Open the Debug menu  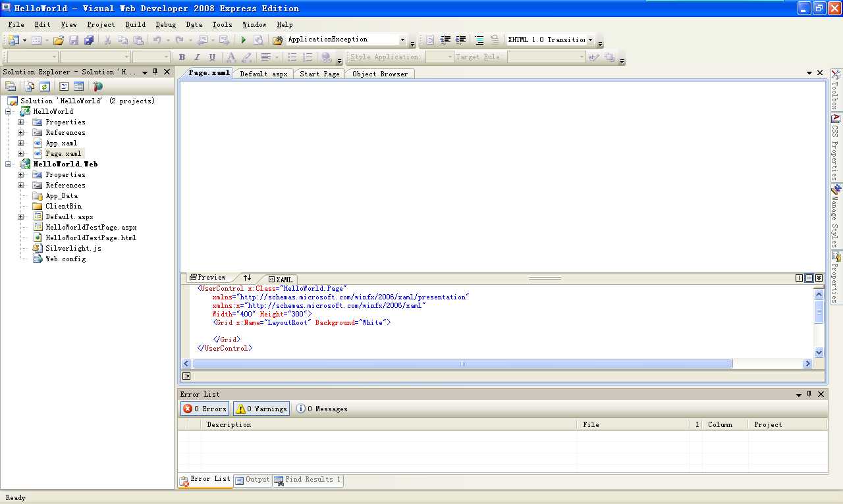coord(166,24)
